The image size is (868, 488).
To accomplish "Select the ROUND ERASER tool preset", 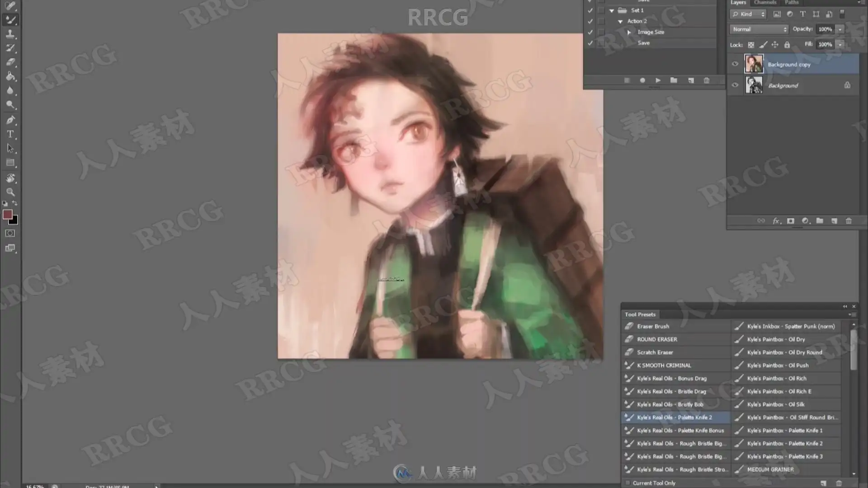I will tap(657, 339).
